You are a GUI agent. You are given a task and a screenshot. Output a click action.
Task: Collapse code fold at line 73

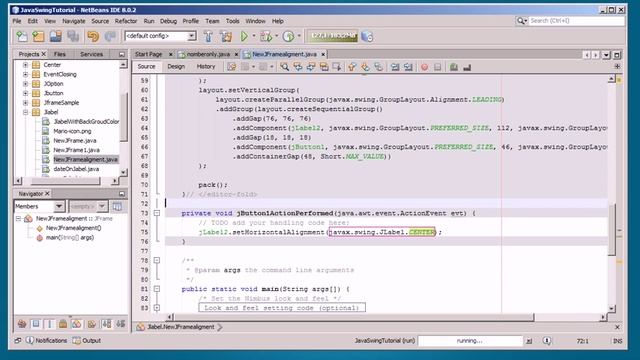click(157, 213)
